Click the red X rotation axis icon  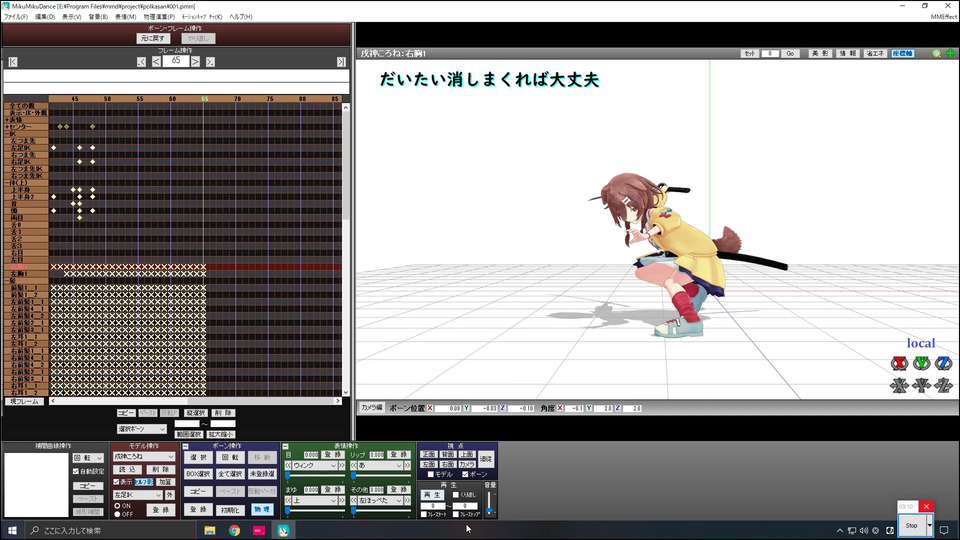point(899,364)
